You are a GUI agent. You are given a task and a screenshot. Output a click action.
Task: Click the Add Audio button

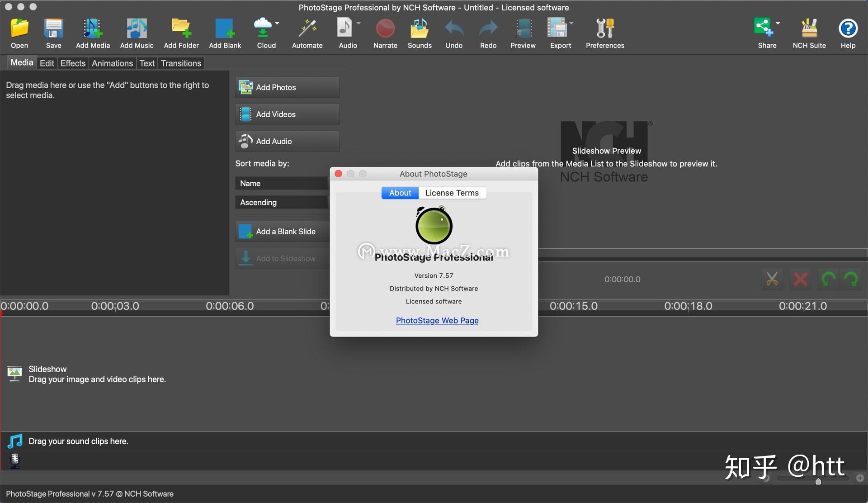[287, 141]
